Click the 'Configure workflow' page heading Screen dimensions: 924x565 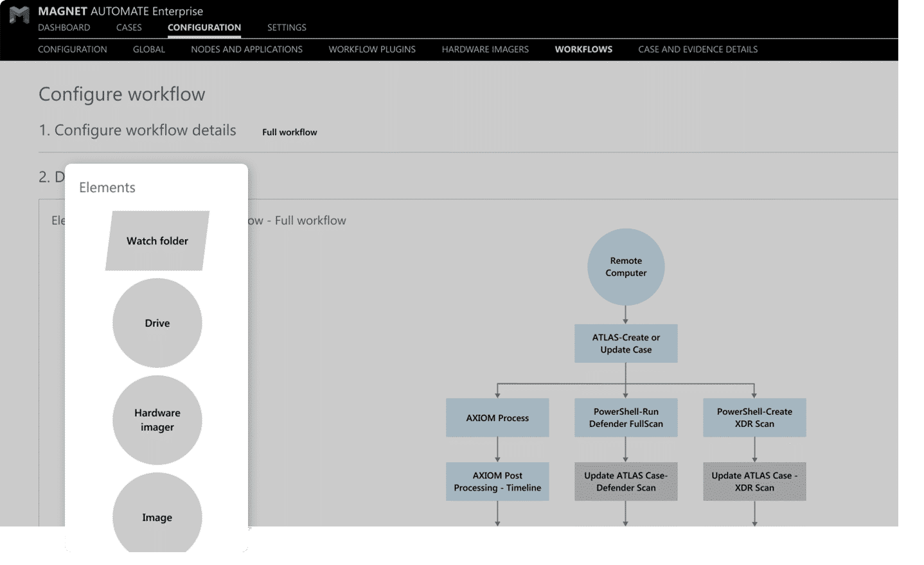(122, 94)
